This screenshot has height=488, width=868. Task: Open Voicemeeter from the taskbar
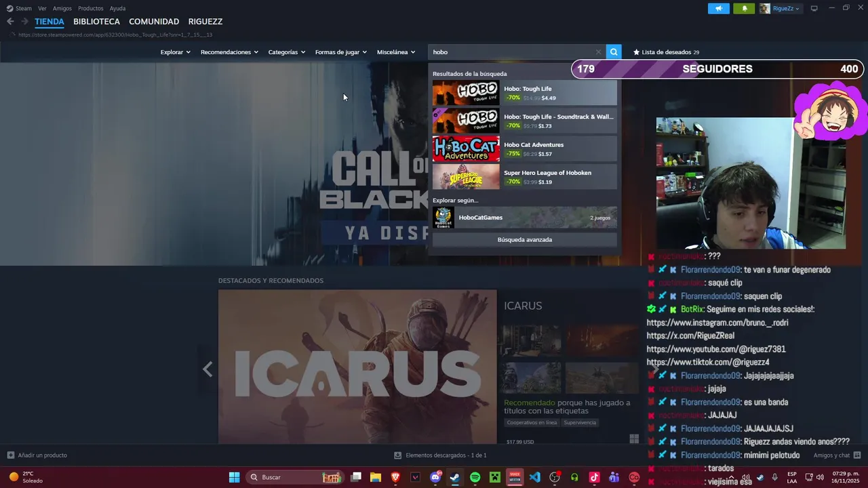click(515, 477)
